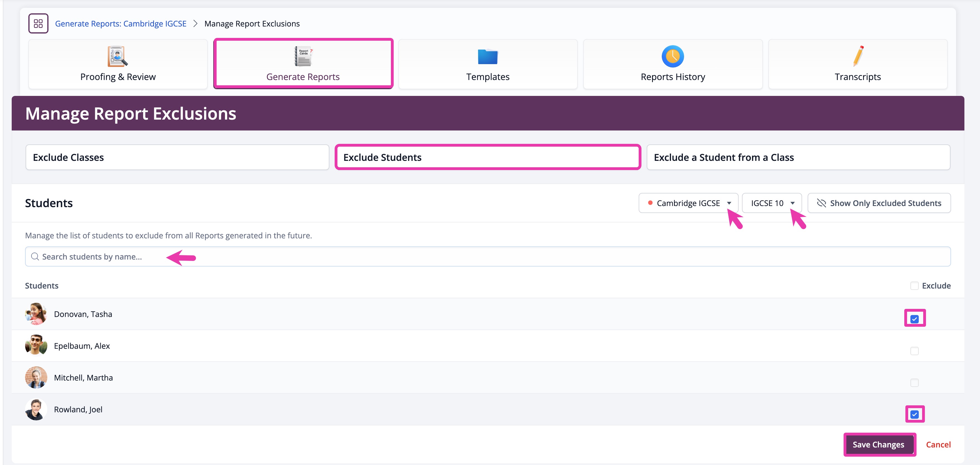Switch to Exclude Classes tab
980x465 pixels.
[177, 157]
